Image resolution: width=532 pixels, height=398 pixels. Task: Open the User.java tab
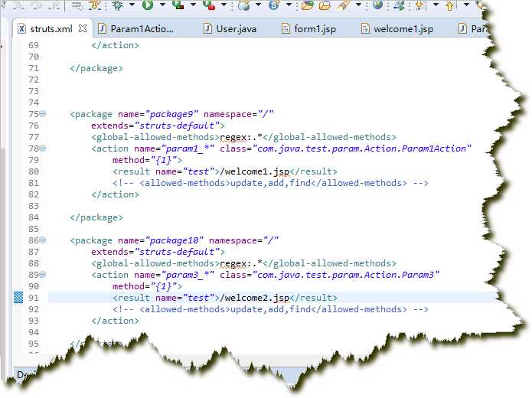230,29
